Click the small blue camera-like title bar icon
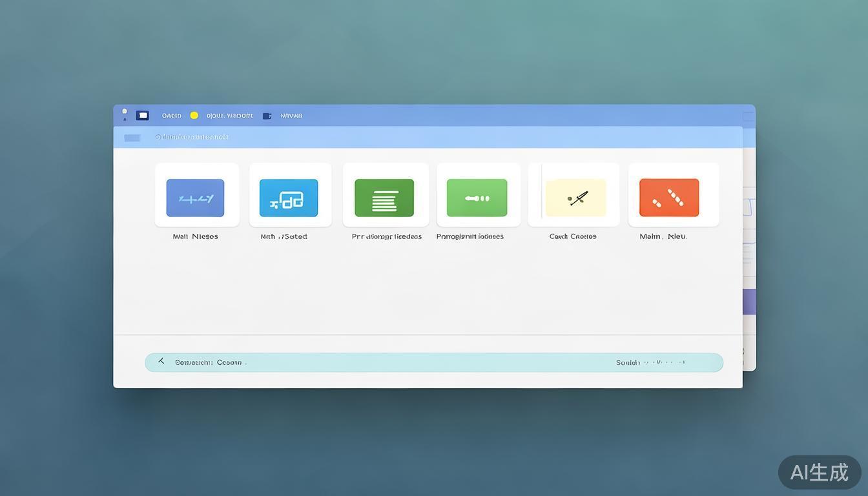This screenshot has width=868, height=496. click(x=267, y=116)
